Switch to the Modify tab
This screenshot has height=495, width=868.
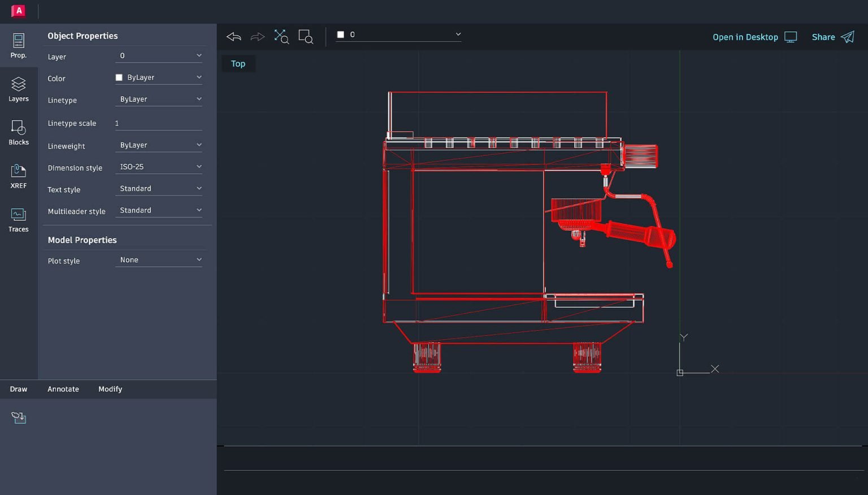tap(110, 389)
